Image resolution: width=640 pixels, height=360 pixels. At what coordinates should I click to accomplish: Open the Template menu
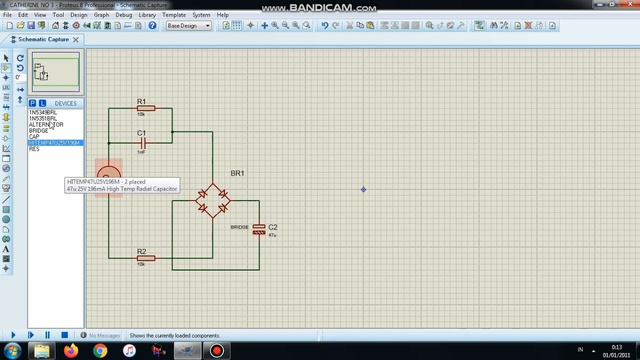[x=174, y=15]
